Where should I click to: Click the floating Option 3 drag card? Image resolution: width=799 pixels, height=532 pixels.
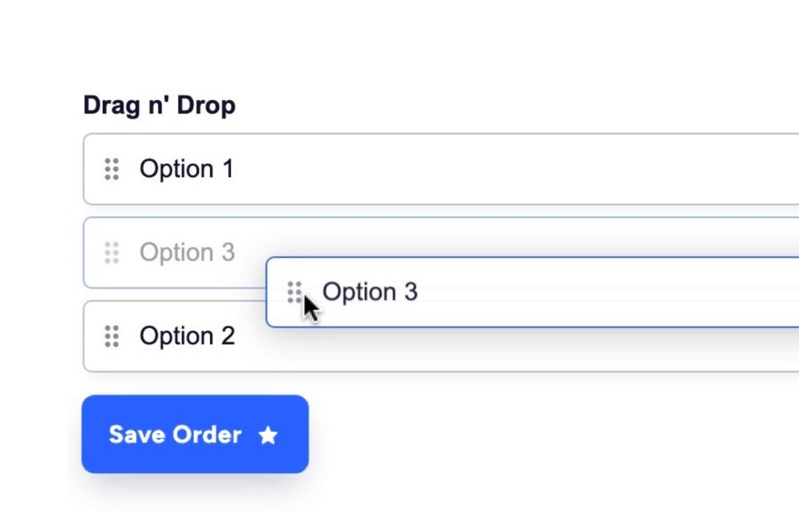(511, 292)
